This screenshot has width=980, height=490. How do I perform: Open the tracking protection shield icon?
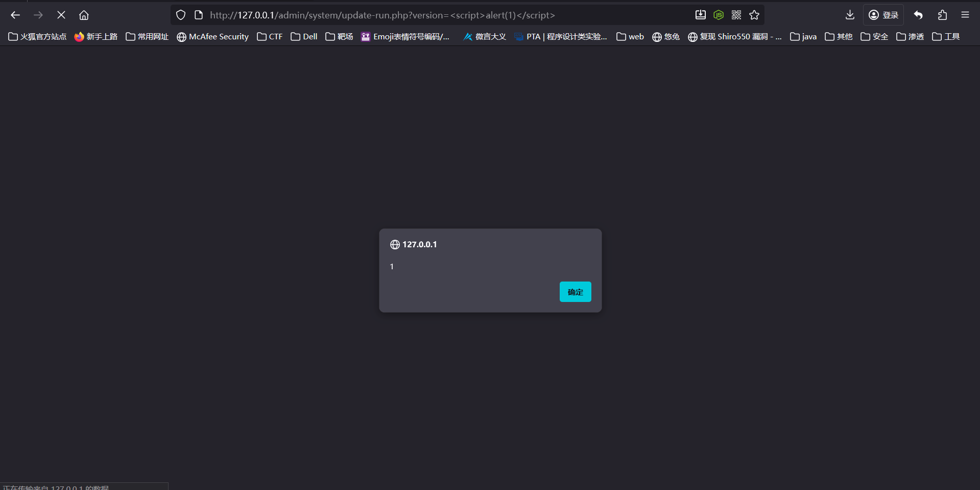click(x=181, y=15)
